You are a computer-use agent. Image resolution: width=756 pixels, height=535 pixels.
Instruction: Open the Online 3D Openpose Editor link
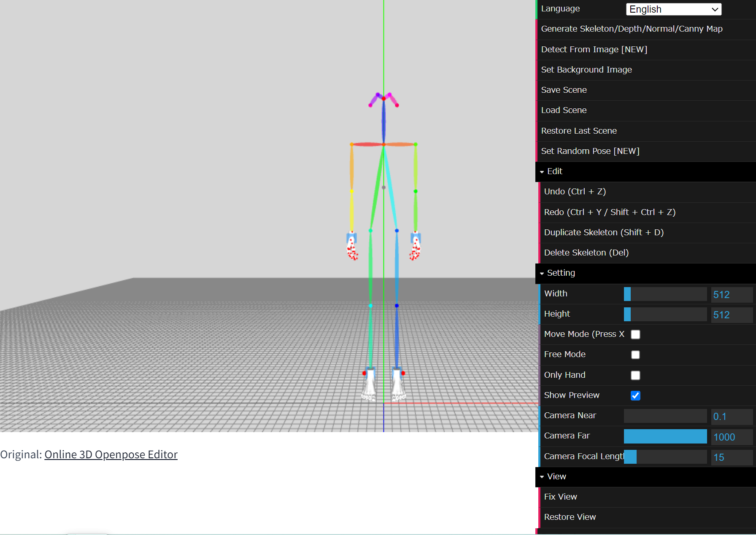pos(111,454)
